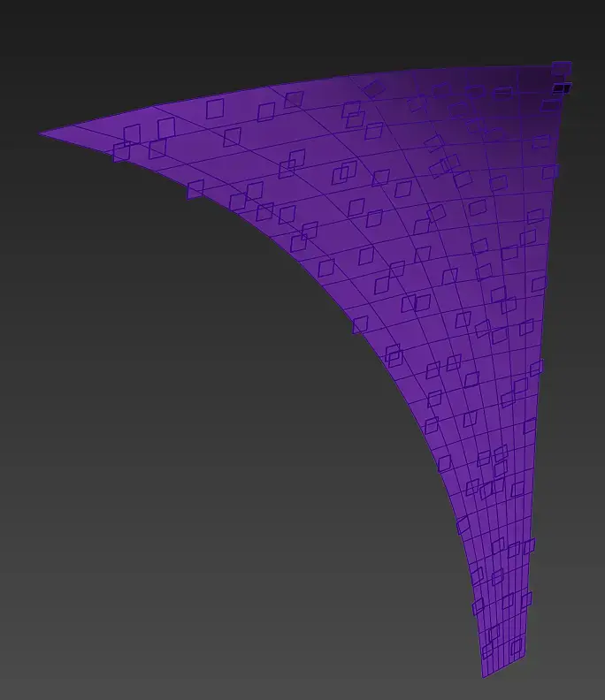The width and height of the screenshot is (605, 700).
Task: Select the overlapping square pair on the concave edge
Action: (x=394, y=356)
